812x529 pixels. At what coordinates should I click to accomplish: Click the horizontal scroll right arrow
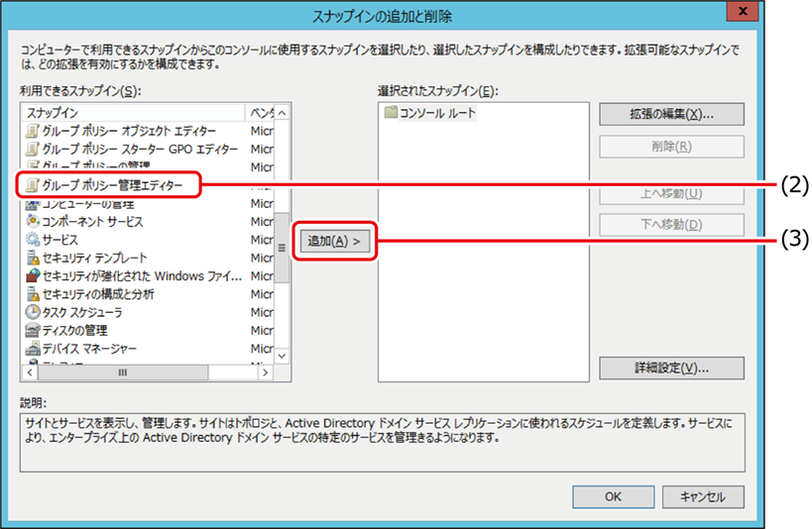(266, 372)
